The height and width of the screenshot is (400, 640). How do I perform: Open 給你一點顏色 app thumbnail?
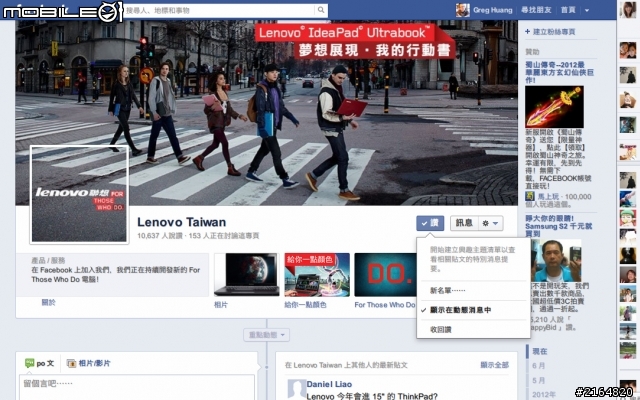click(x=317, y=275)
